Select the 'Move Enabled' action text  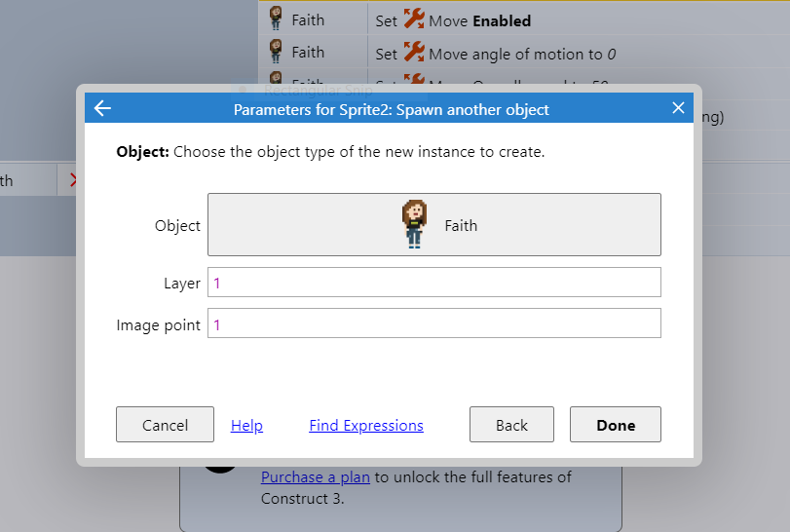(480, 20)
